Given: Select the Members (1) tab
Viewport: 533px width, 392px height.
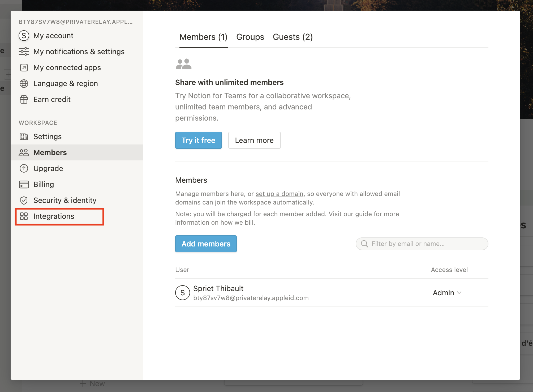Looking at the screenshot, I should [203, 37].
